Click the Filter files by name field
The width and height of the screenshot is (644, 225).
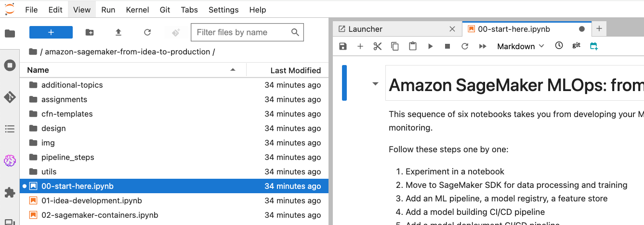pyautogui.click(x=247, y=32)
